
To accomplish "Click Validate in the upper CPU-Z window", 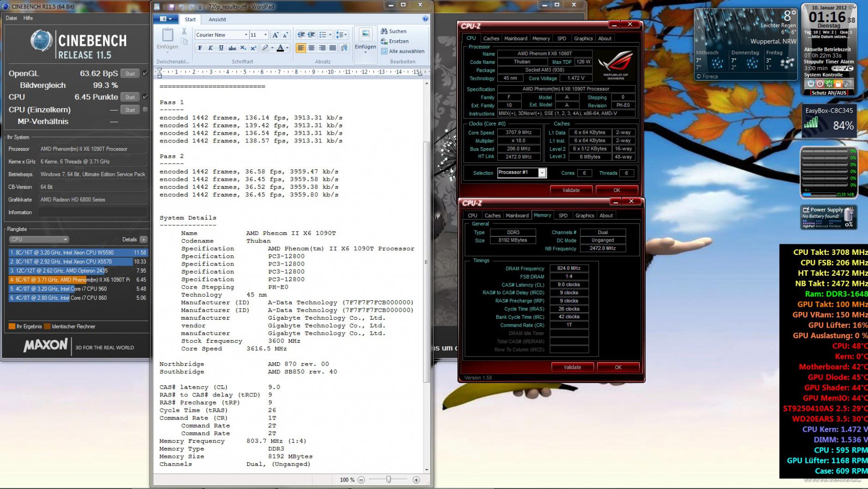I will (571, 190).
